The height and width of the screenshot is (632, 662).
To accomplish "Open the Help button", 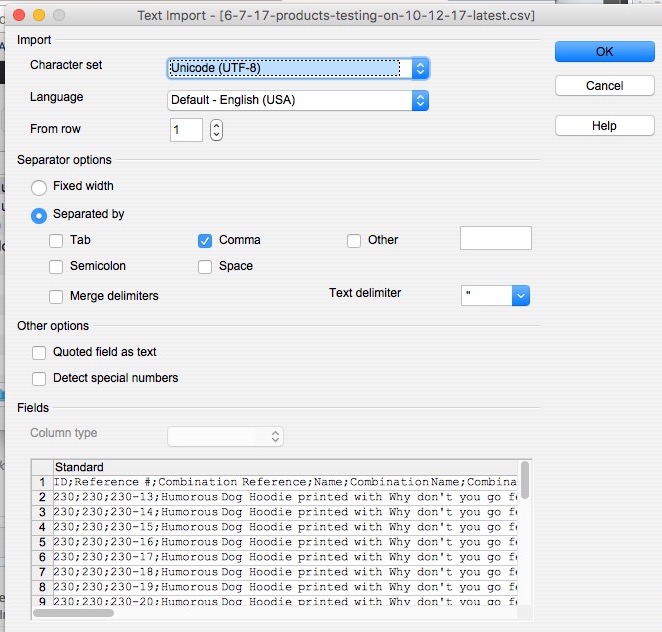I will 604,126.
